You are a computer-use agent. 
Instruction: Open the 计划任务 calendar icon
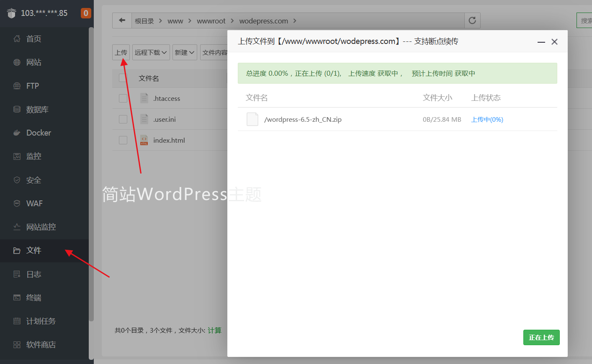[17, 321]
